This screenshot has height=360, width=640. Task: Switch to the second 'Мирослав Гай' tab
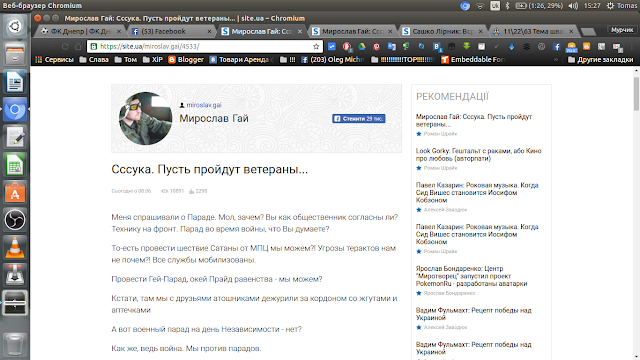click(353, 31)
